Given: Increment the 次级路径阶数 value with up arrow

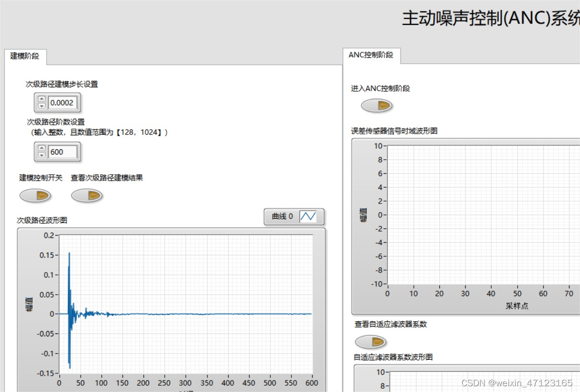Looking at the screenshot, I should point(42,149).
